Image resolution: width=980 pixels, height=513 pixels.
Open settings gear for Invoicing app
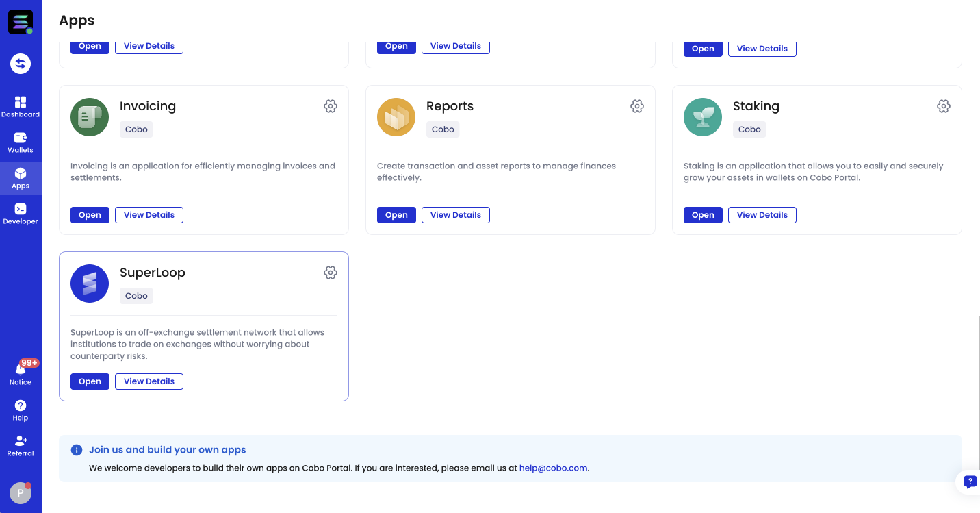pyautogui.click(x=331, y=106)
